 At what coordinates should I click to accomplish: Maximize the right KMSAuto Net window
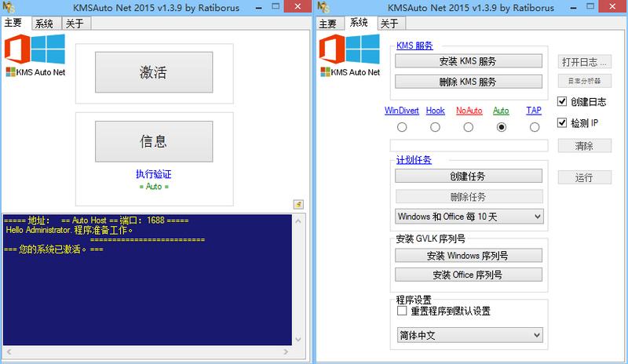590,6
